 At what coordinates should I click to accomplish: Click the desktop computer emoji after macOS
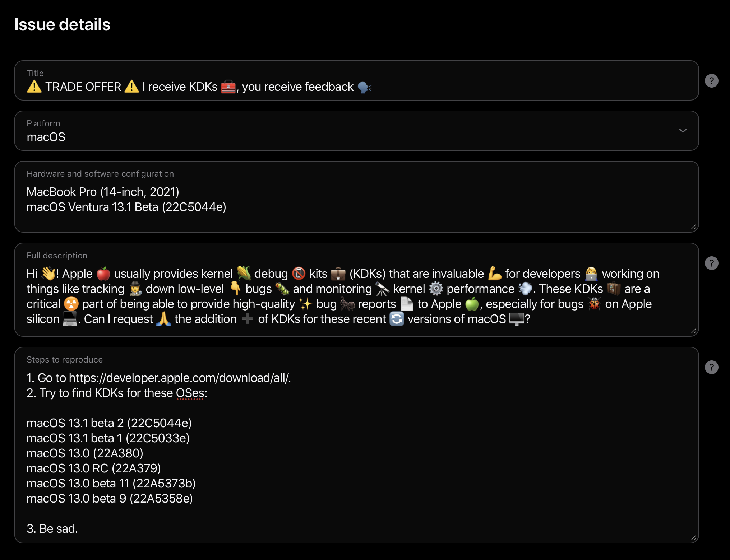[517, 319]
